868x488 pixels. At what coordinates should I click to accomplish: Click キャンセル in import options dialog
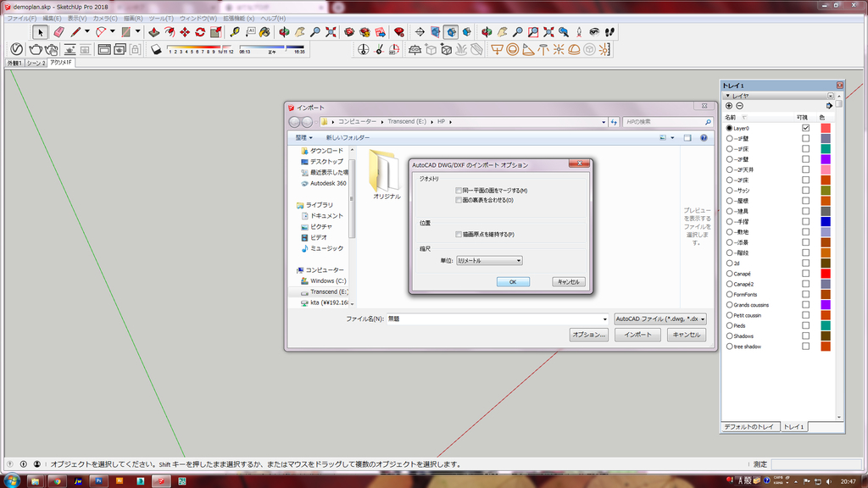[569, 282]
